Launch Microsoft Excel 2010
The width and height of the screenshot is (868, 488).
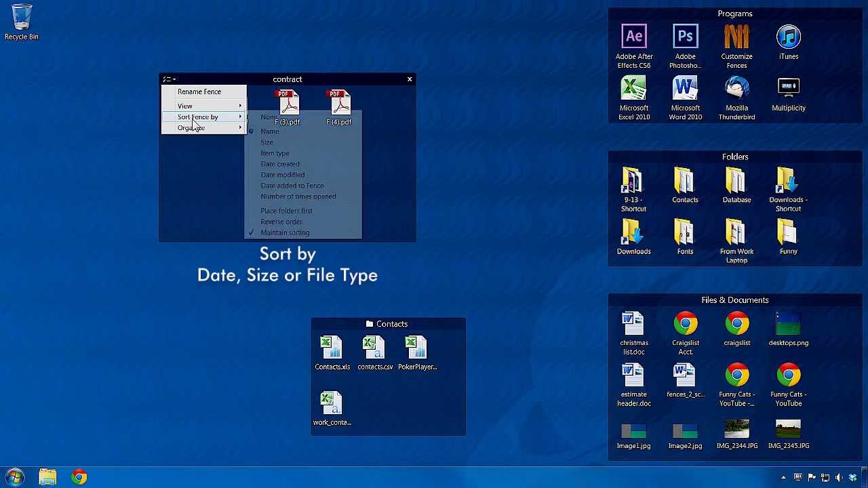point(633,88)
